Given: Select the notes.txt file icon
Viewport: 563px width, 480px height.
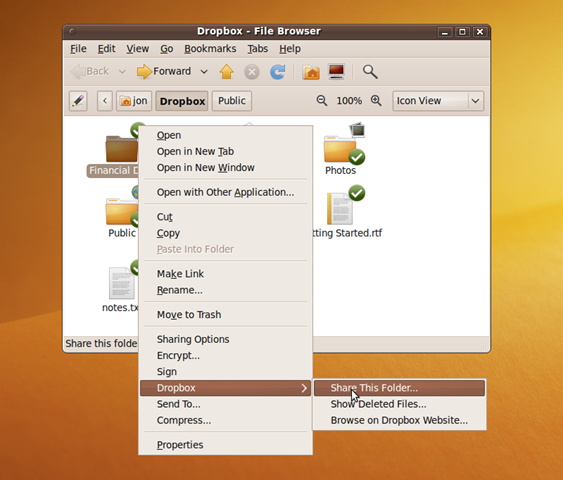Looking at the screenshot, I should pos(122,283).
